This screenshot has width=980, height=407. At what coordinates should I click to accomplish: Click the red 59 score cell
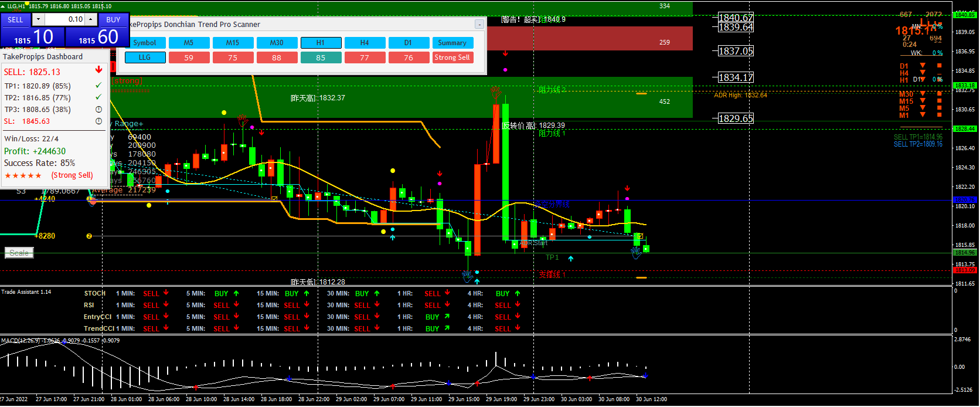tap(189, 57)
